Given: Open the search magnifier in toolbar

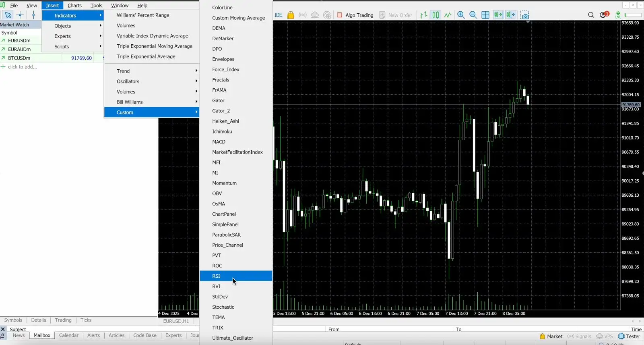Looking at the screenshot, I should click(591, 15).
